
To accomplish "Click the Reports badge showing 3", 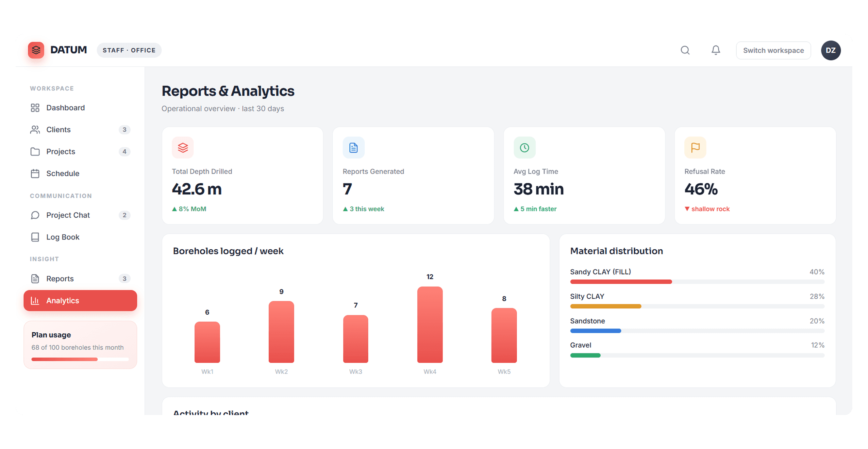I will pos(124,279).
